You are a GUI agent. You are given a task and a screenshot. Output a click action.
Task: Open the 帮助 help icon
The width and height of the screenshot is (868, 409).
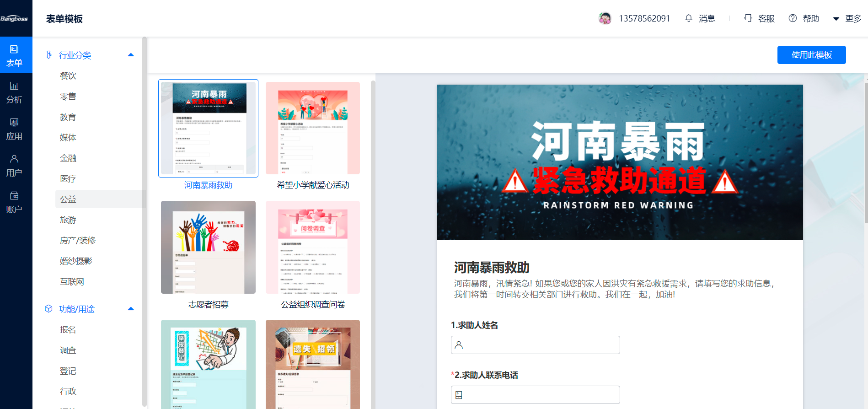[793, 18]
